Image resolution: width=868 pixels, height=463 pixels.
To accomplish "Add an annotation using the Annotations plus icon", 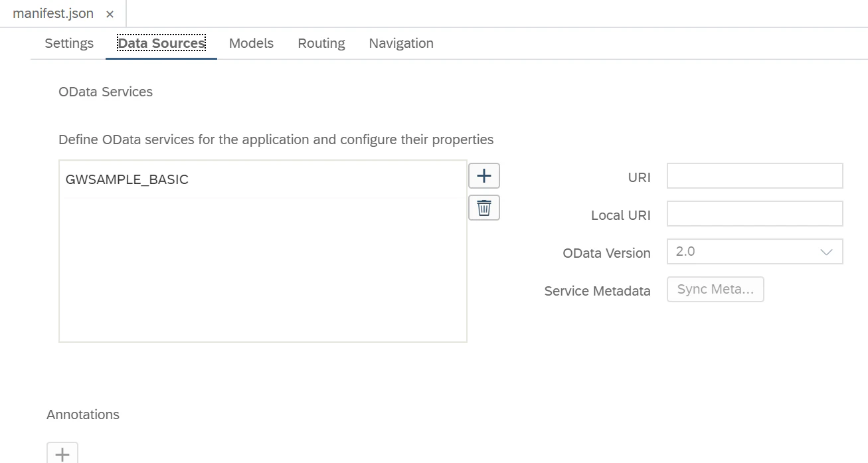I will 62,454.
